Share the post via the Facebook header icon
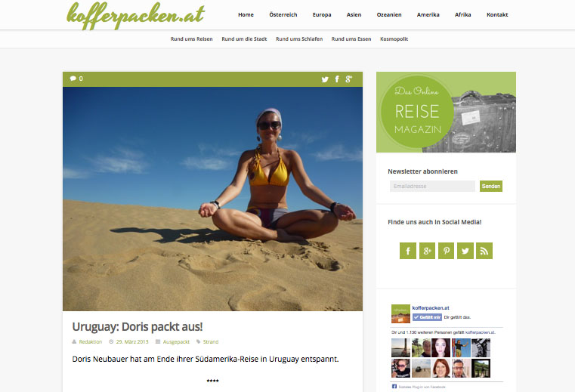 tap(337, 79)
